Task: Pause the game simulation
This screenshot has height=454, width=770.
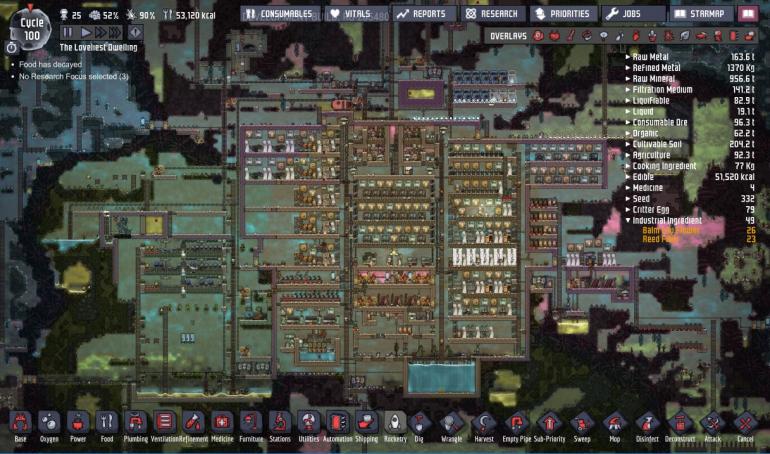Action: coord(68,32)
